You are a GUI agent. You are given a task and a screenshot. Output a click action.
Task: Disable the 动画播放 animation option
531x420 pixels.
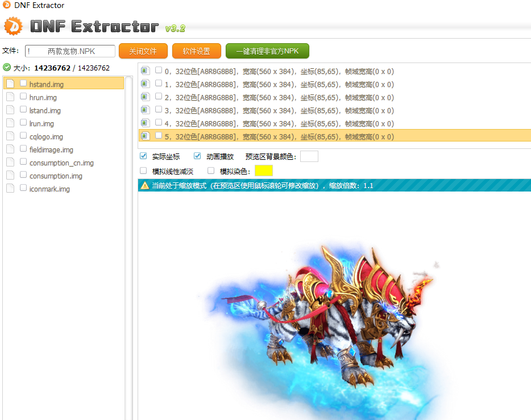197,156
